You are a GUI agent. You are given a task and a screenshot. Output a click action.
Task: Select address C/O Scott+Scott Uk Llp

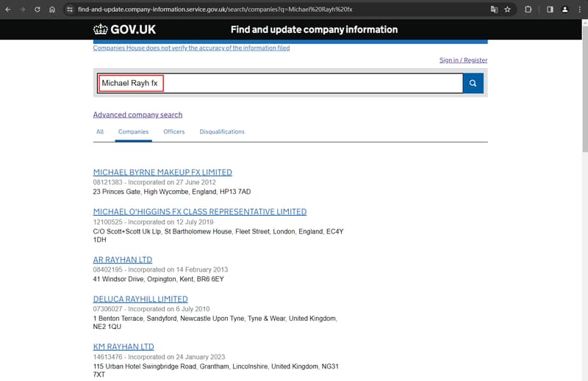[218, 236]
